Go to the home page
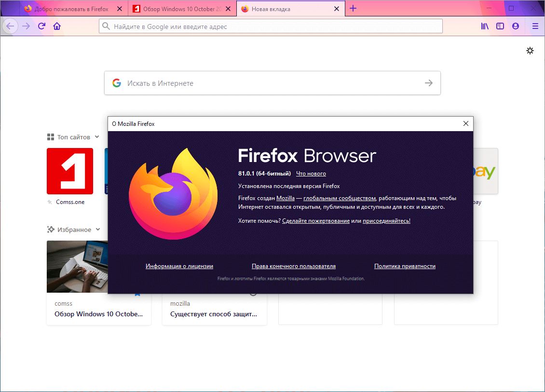Image resolution: width=545 pixels, height=392 pixels. click(x=57, y=26)
